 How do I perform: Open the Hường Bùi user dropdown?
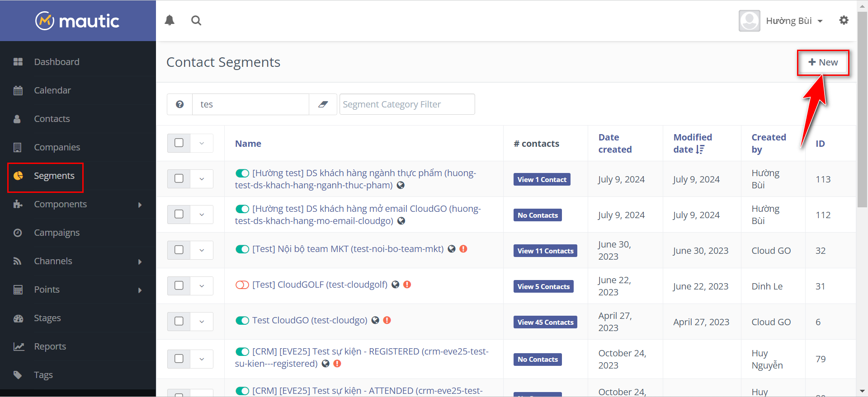[x=793, y=21]
